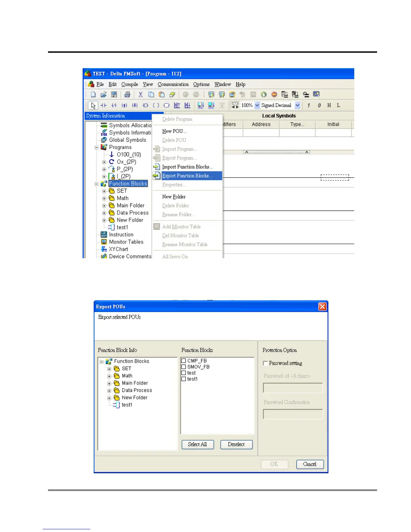Select Global Symbols tree item
This screenshot has width=411, height=532.
128,140
